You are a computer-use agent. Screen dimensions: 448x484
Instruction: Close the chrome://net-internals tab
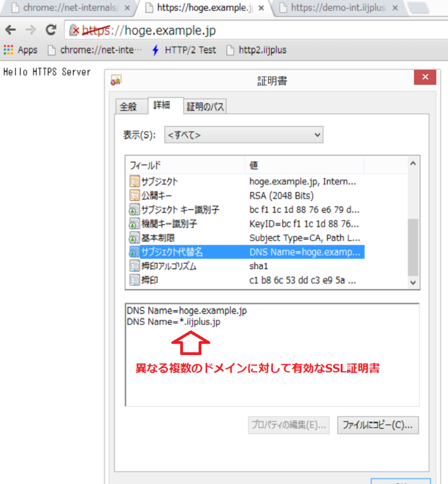click(127, 8)
